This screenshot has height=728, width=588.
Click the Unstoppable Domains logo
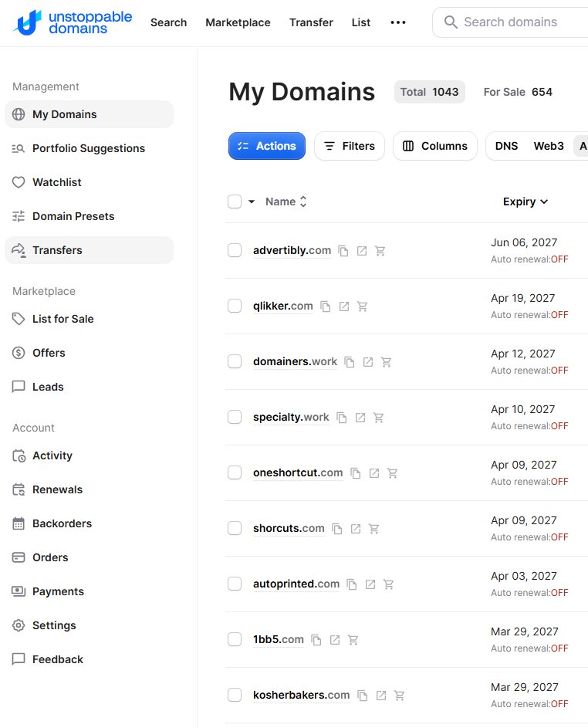click(x=73, y=22)
